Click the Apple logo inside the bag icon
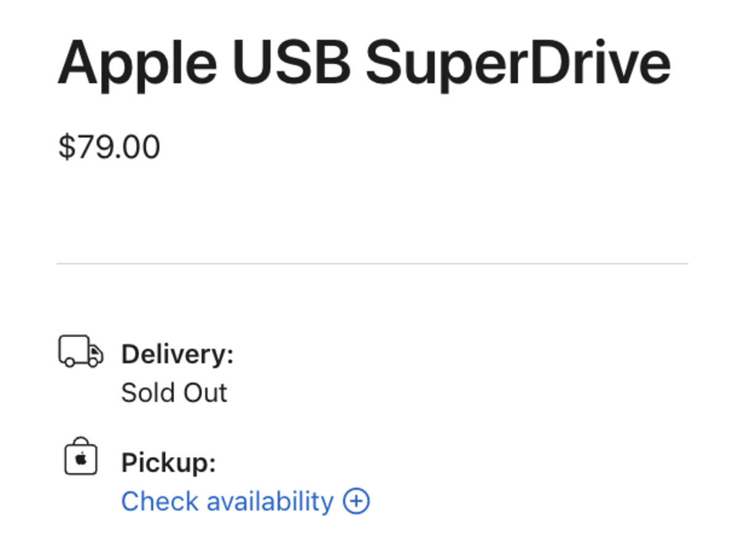 (81, 459)
